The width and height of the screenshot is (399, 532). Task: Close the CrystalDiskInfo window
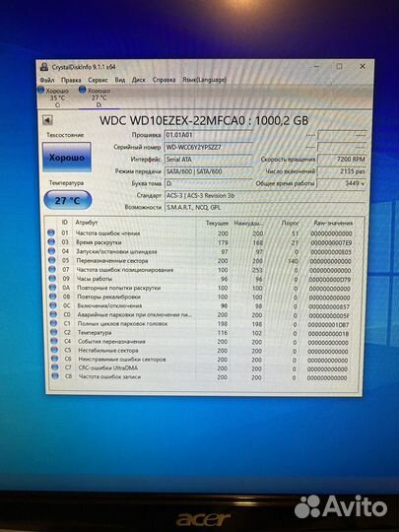tap(363, 67)
